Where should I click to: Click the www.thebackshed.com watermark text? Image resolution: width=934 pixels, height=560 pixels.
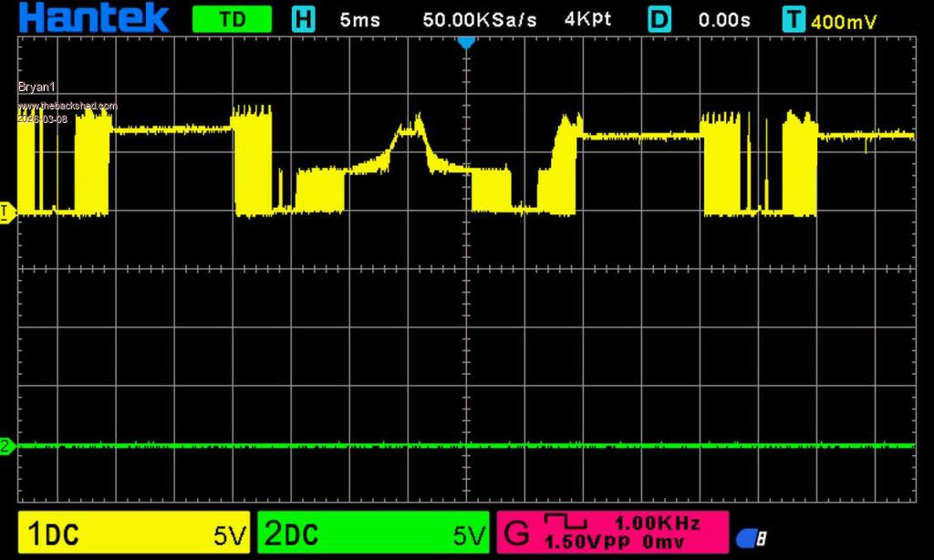coord(68,106)
